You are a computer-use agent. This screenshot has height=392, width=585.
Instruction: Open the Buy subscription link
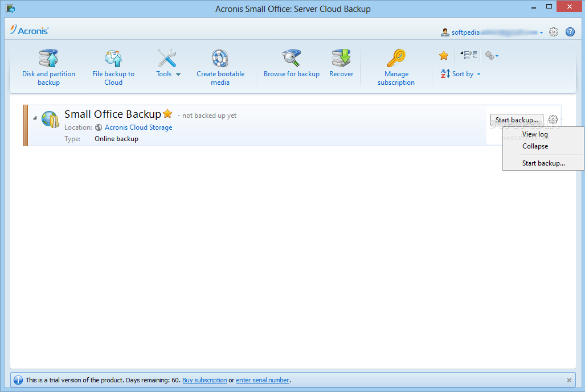point(204,380)
